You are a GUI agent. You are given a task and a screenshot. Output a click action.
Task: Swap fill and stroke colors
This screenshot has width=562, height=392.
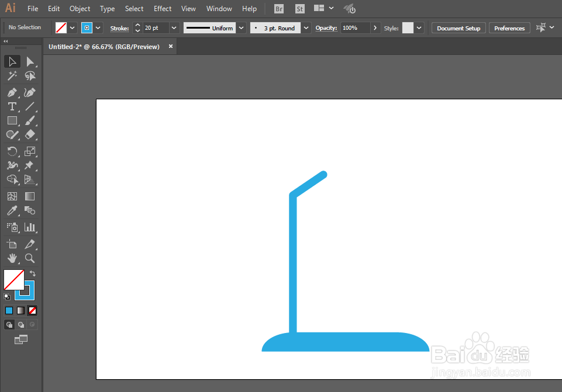[33, 273]
